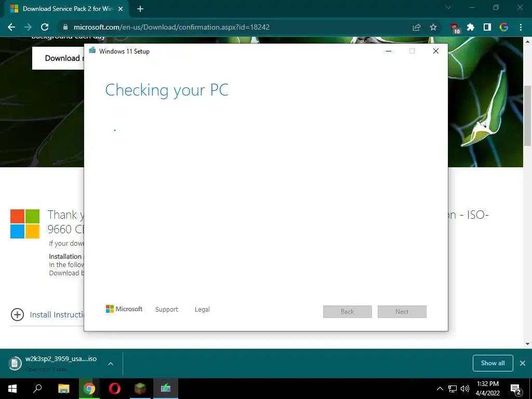Click the Download button on webpage
The width and height of the screenshot is (532, 399).
58,58
